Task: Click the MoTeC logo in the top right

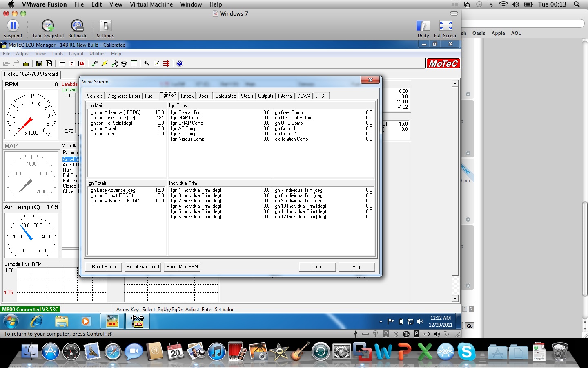Action: [x=443, y=63]
